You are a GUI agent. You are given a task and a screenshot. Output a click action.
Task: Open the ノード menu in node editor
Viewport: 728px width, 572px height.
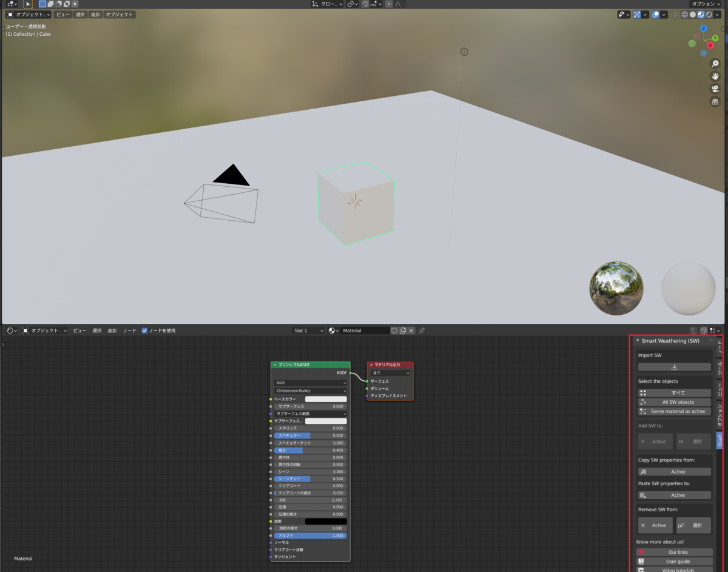coord(130,331)
